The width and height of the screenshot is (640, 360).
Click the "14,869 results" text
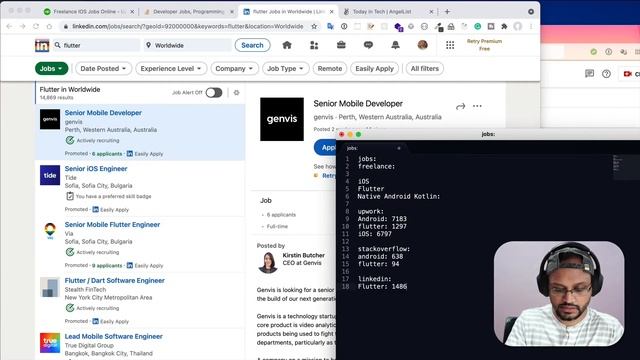[56, 98]
